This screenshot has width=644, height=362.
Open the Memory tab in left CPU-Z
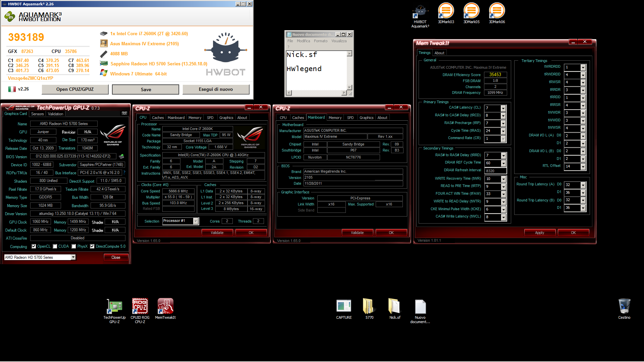click(195, 118)
